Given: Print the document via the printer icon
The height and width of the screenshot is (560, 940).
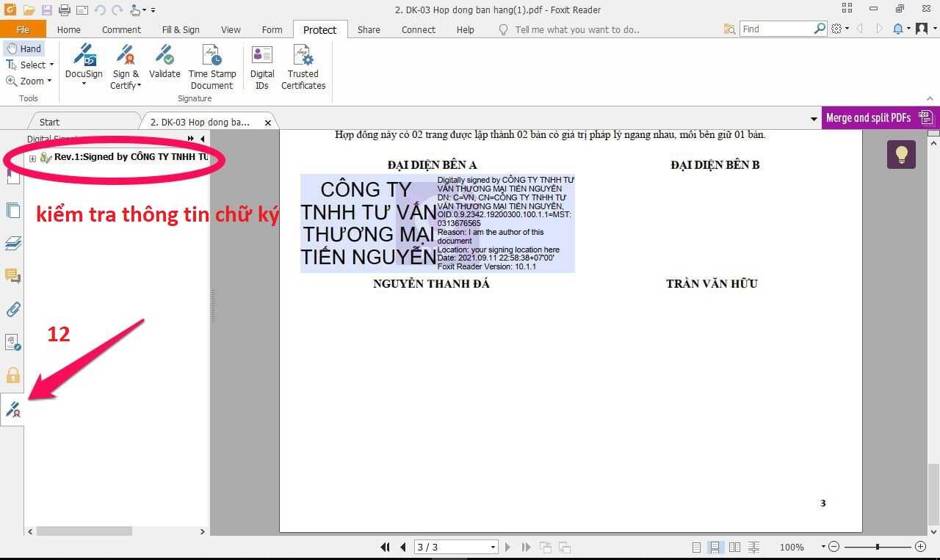Looking at the screenshot, I should pyautogui.click(x=65, y=10).
